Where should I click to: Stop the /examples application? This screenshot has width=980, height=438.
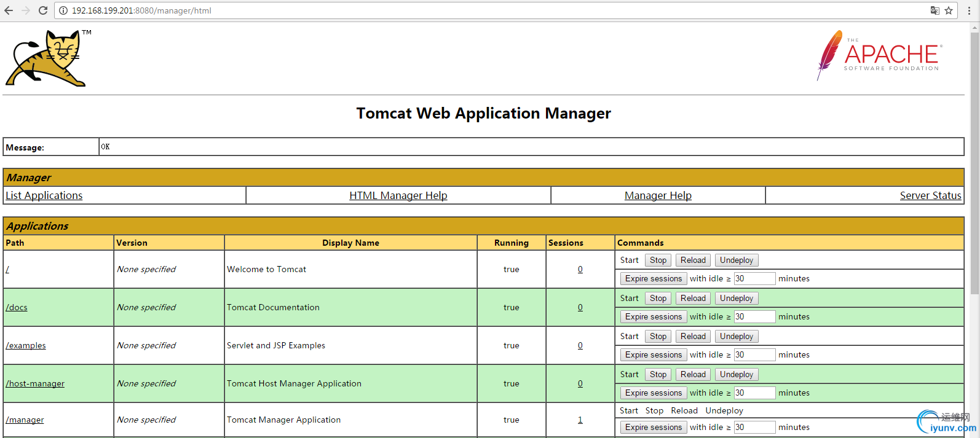[x=658, y=337]
